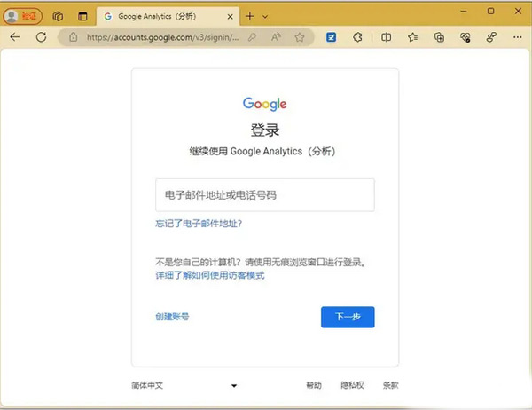Open the Edge settings menu (three dots)
Viewport: 532px width, 410px height.
pos(516,37)
